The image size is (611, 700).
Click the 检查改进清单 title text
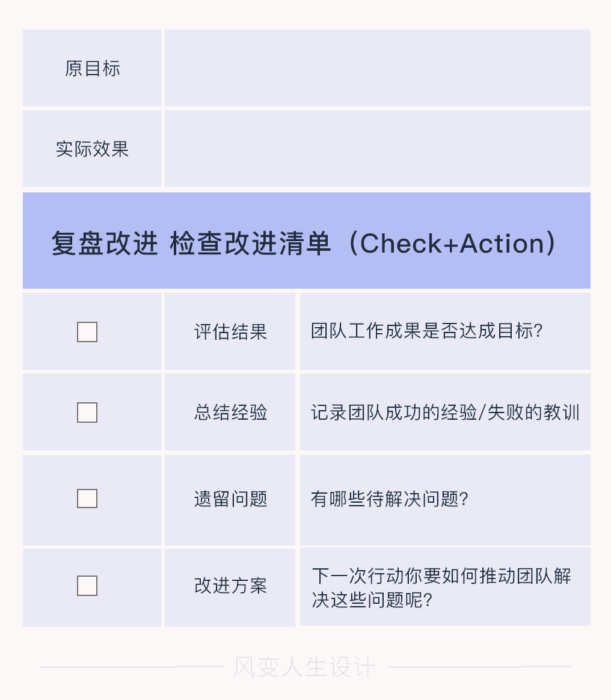[250, 244]
